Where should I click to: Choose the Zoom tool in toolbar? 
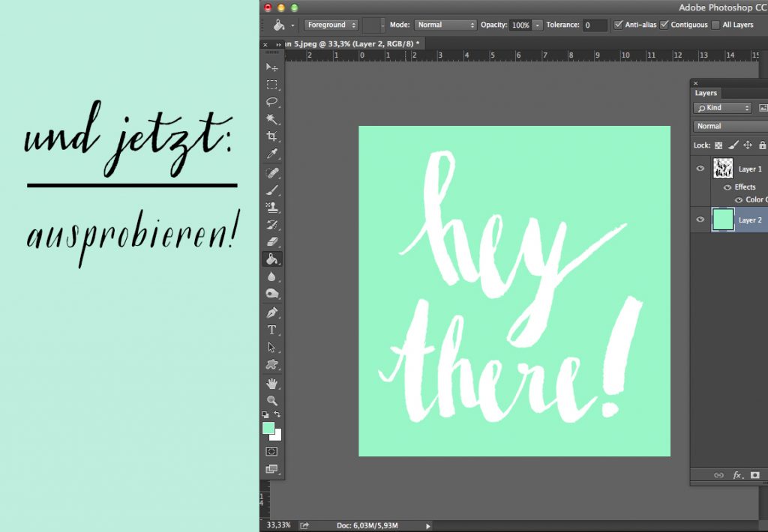(272, 401)
